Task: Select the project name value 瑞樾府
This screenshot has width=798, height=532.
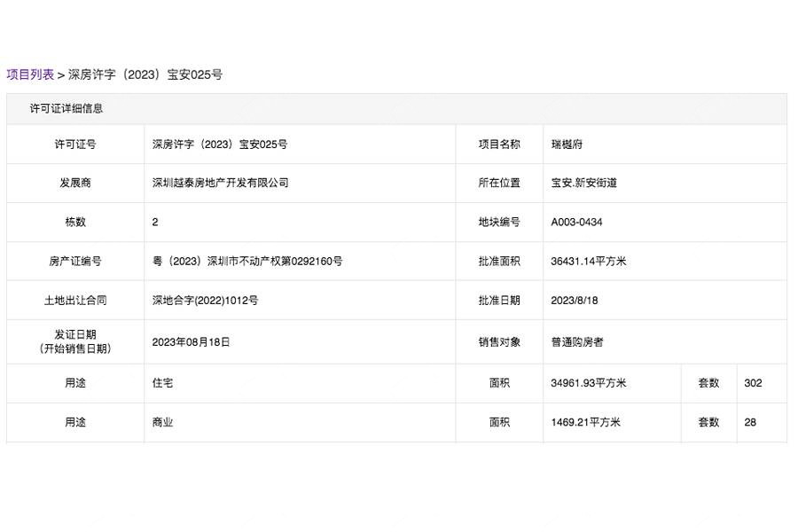Action: (567, 144)
